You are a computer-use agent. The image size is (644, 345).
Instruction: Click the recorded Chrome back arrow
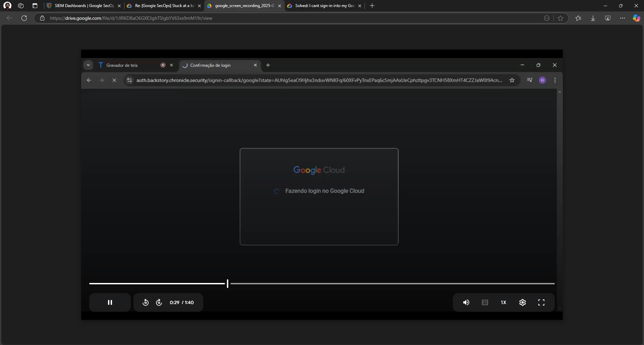(x=89, y=80)
